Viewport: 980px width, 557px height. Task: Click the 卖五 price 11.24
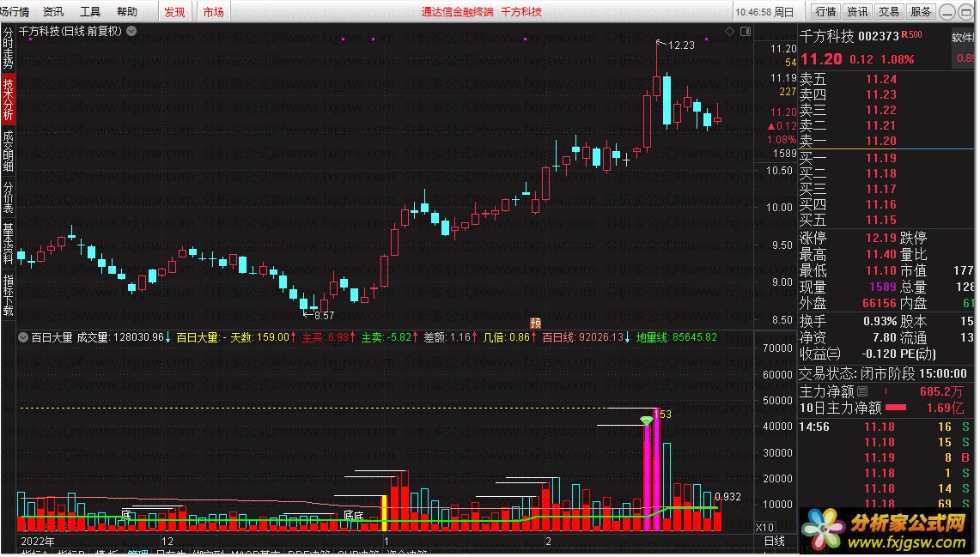(881, 79)
